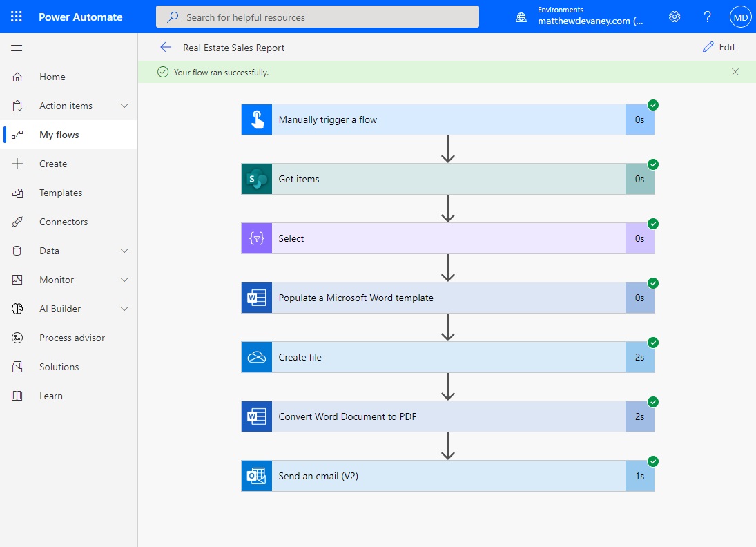Dismiss the flow success notification banner
The image size is (756, 547).
(x=735, y=71)
